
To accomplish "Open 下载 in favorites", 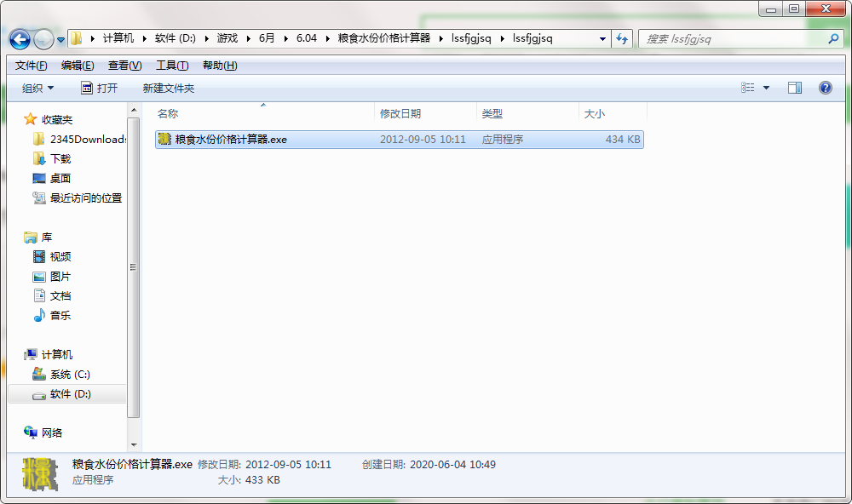I will (52, 158).
